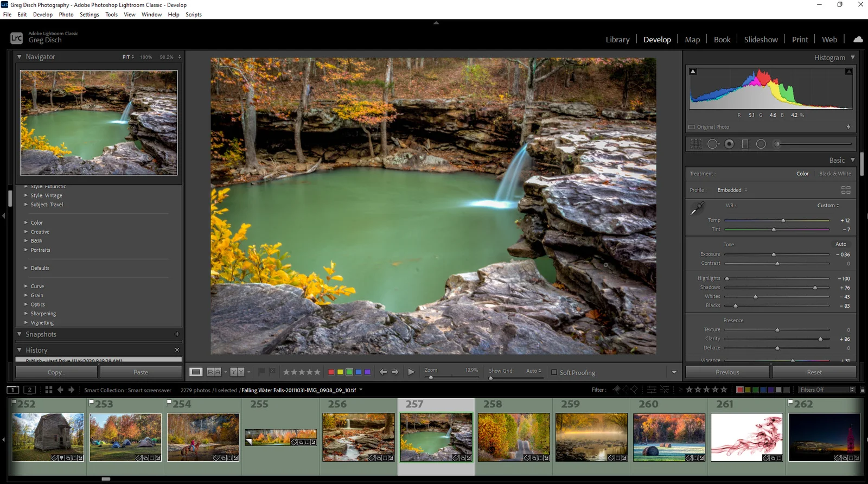Select the Crop Overlay tool
This screenshot has width=868, height=484.
696,144
